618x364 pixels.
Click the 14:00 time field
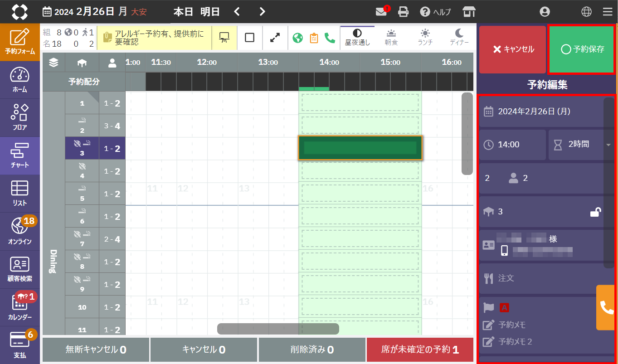513,145
